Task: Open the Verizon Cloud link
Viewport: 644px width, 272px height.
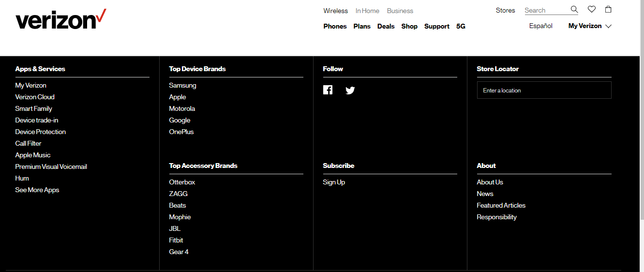Action: point(35,97)
